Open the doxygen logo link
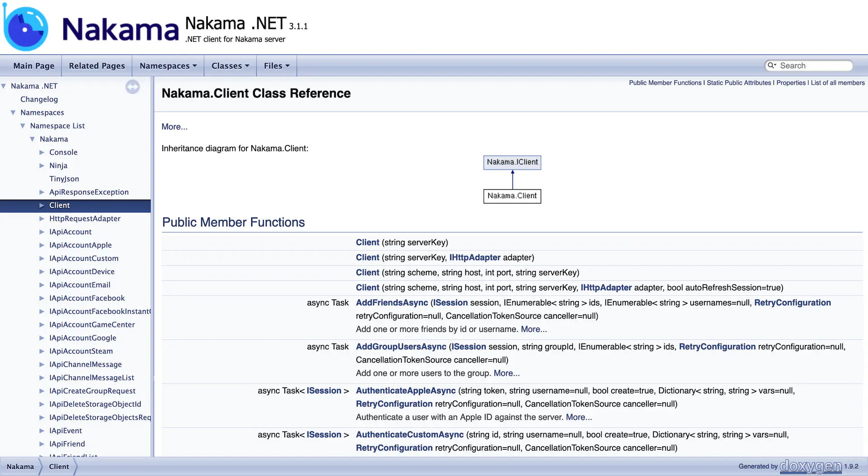Image resolution: width=868 pixels, height=476 pixels. pos(811,466)
